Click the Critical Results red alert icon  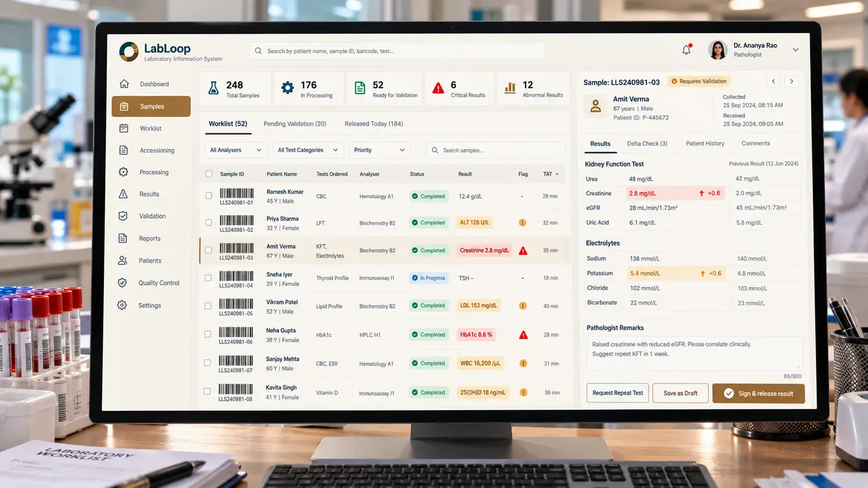click(439, 88)
